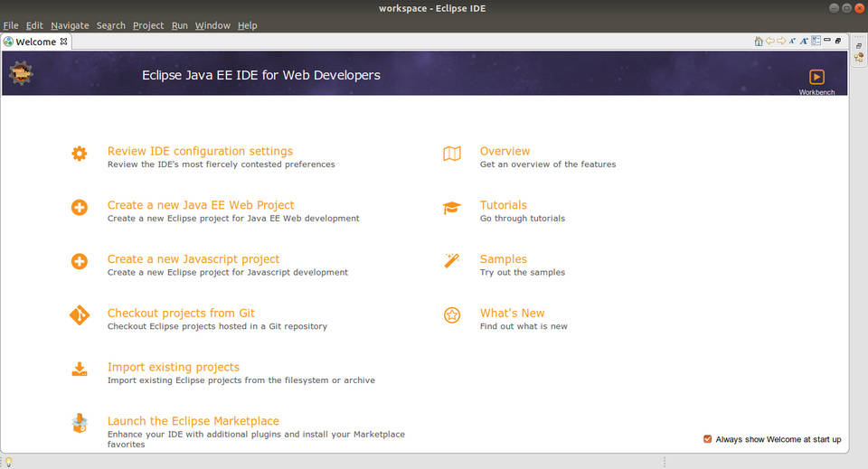The image size is (868, 469).
Task: Open the File menu
Action: pyautogui.click(x=11, y=25)
